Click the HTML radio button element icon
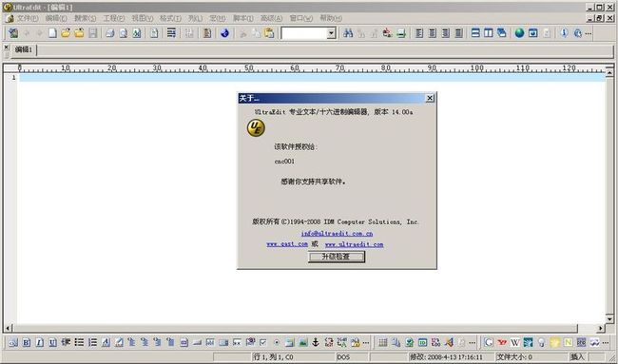 coord(277,342)
